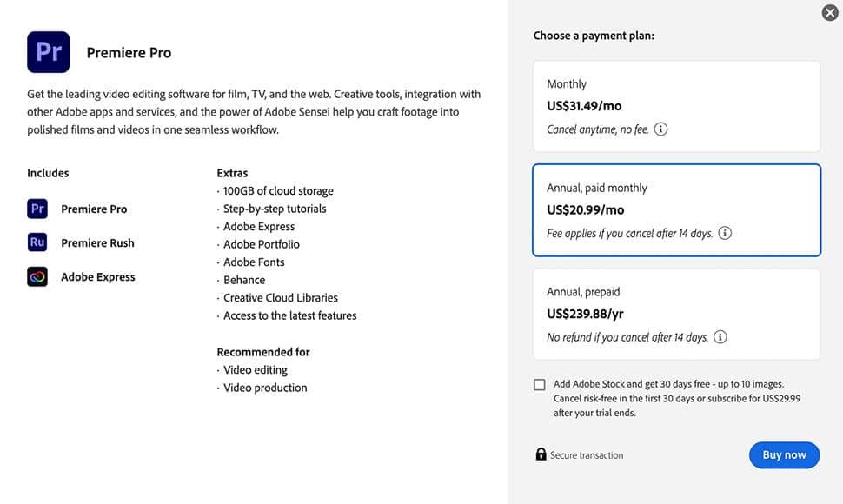The image size is (843, 504).
Task: Choose the Annual prepaid plan
Action: pos(676,315)
